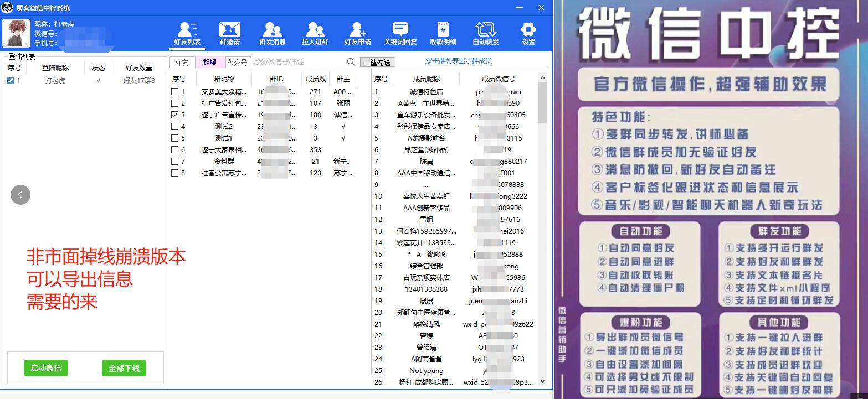Select member row Not young
Screen dimensions: 868x399
(x=454, y=371)
